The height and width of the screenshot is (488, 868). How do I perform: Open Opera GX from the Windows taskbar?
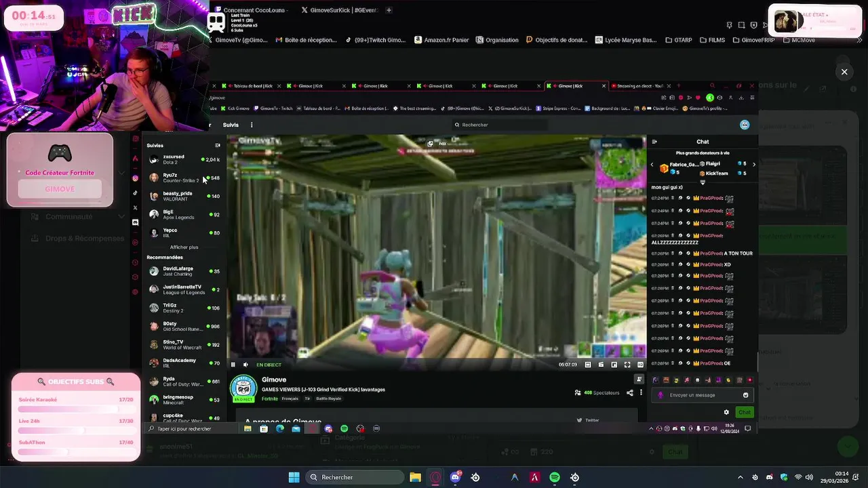click(x=435, y=477)
